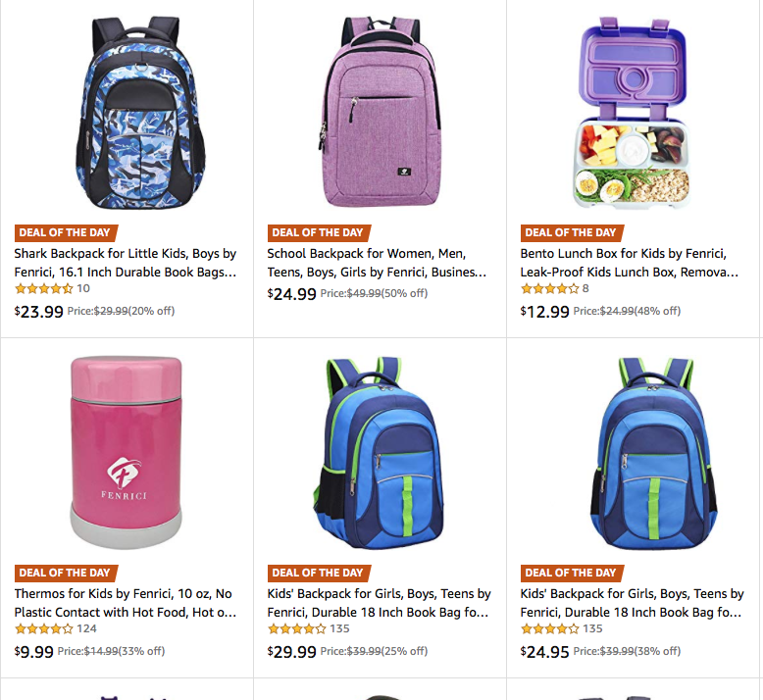This screenshot has height=700, width=763.
Task: Open the pink Fenrici thermos image
Action: pyautogui.click(x=127, y=452)
